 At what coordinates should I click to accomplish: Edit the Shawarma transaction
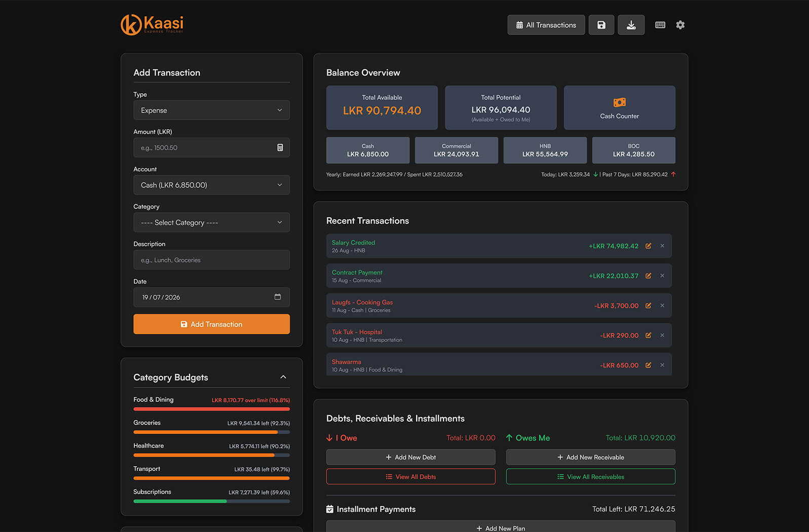point(648,365)
